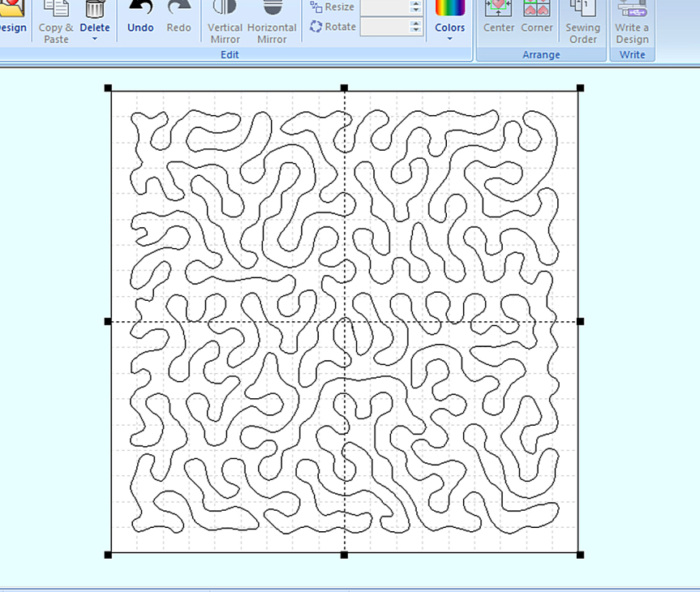Decrease the Resize value with down arrow
The image size is (700, 592).
(416, 11)
